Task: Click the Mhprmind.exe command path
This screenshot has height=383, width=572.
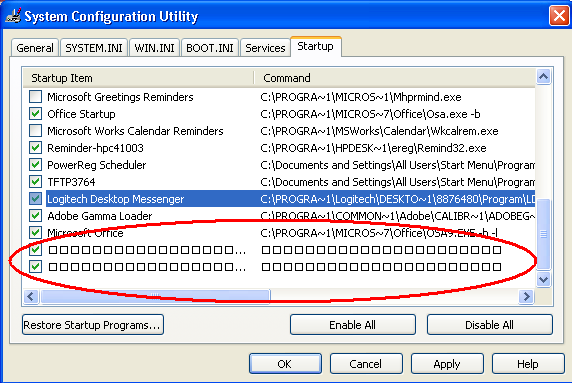Action: pyautogui.click(x=361, y=97)
